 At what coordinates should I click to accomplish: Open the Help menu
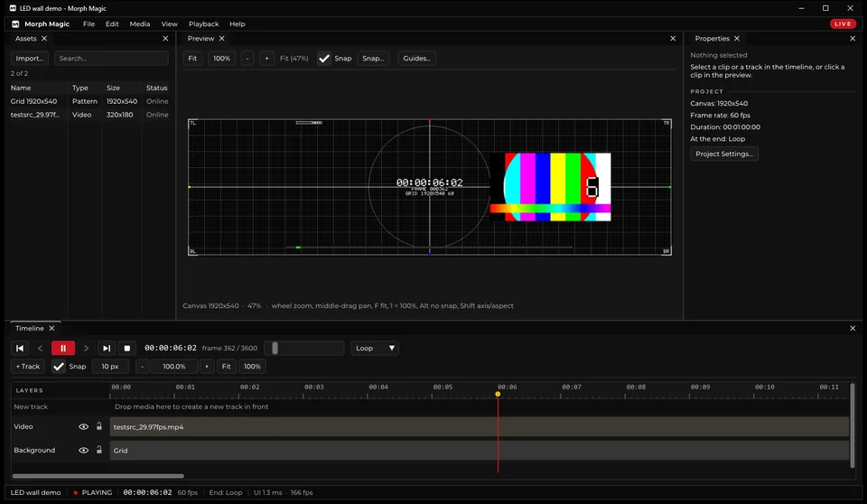(x=238, y=23)
